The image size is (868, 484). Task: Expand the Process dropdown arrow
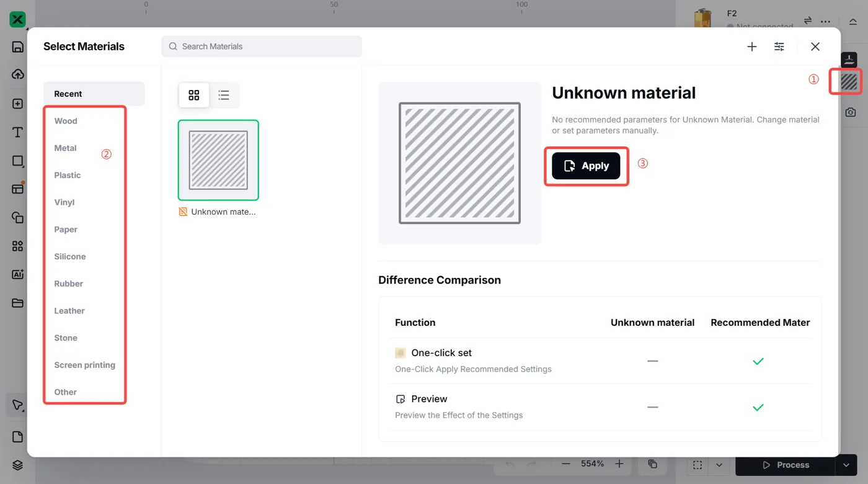(846, 465)
